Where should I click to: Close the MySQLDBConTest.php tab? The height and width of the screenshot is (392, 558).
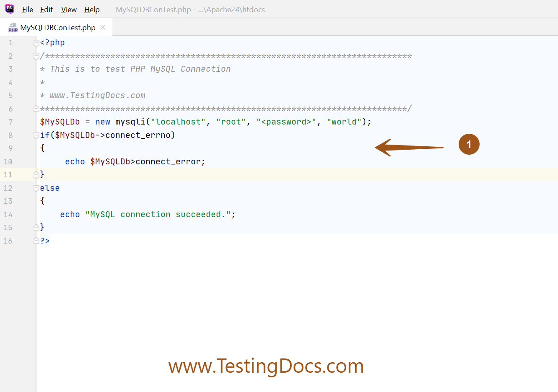coord(103,27)
